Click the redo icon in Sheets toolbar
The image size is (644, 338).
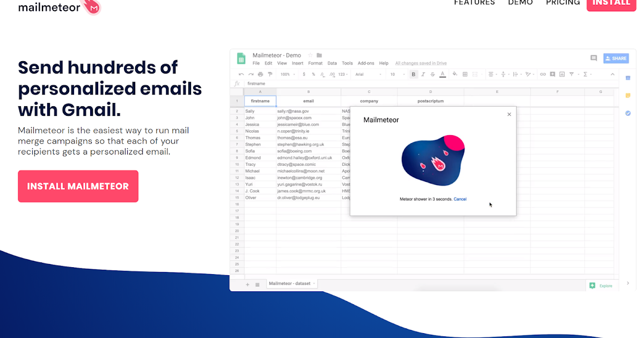251,74
